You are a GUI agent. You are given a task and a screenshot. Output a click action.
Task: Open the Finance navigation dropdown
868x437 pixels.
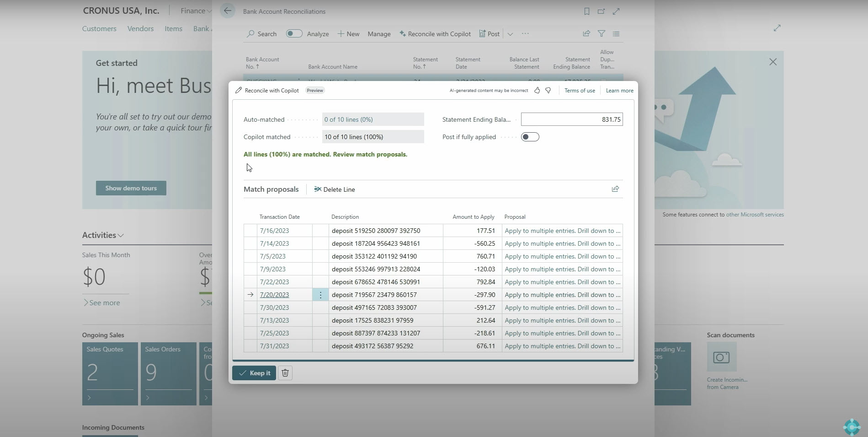pyautogui.click(x=196, y=11)
